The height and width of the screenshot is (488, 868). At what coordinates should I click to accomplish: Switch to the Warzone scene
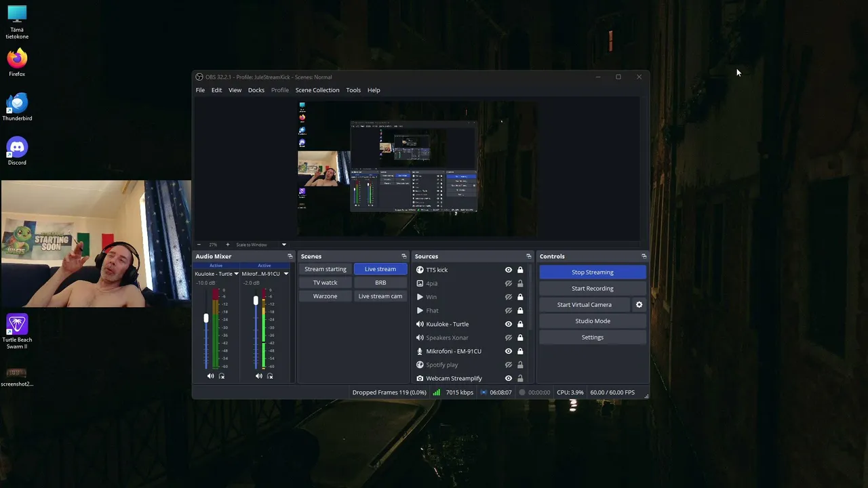click(x=325, y=296)
